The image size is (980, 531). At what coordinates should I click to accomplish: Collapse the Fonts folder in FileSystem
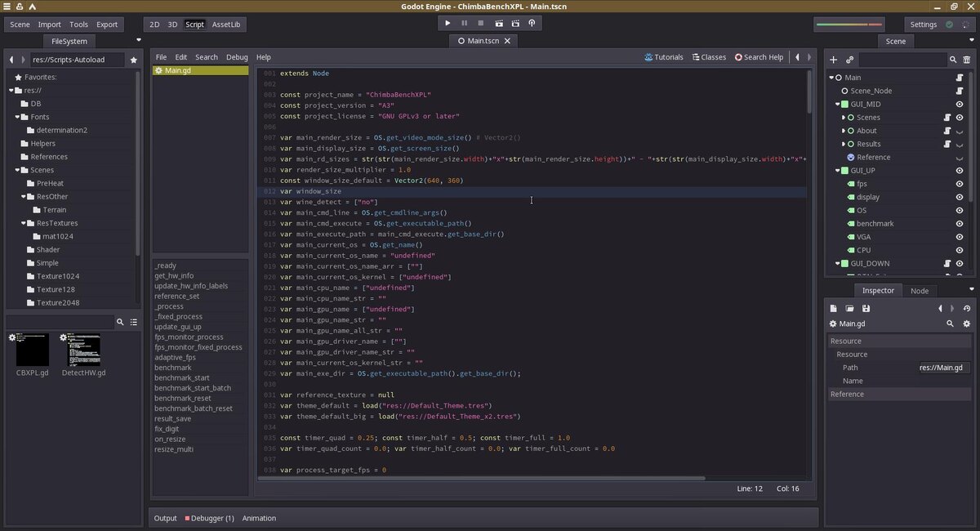tap(16, 117)
